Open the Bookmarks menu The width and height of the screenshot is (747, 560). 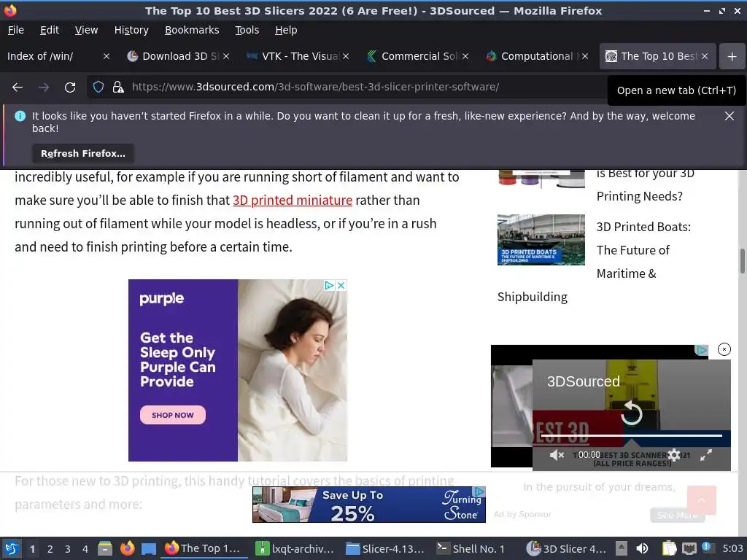point(192,30)
